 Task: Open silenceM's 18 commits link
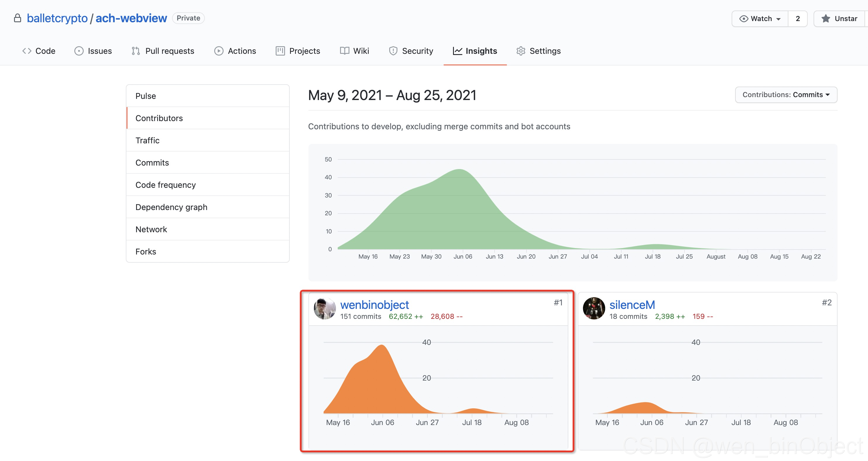point(628,316)
